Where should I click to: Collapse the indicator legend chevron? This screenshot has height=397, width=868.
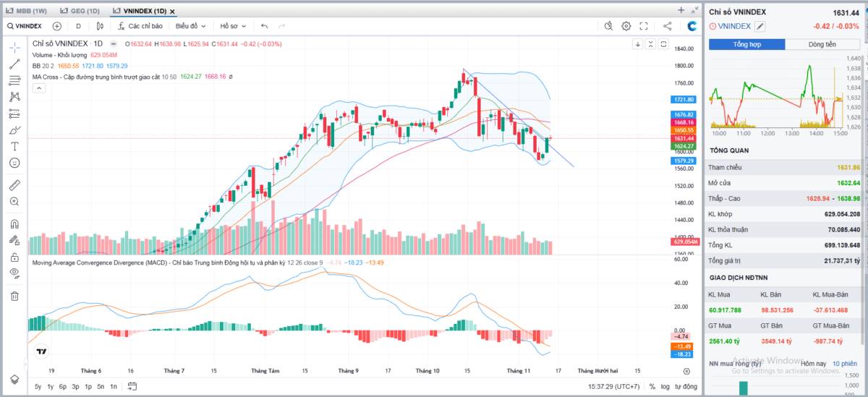point(39,88)
